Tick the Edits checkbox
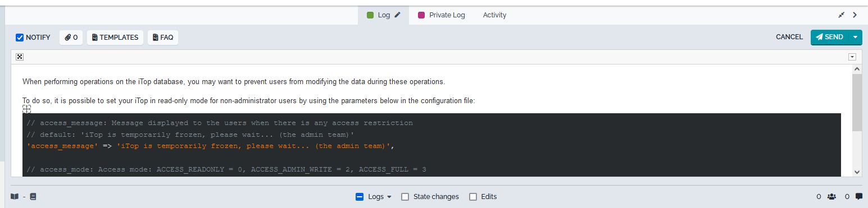The width and height of the screenshot is (868, 208). pos(473,197)
